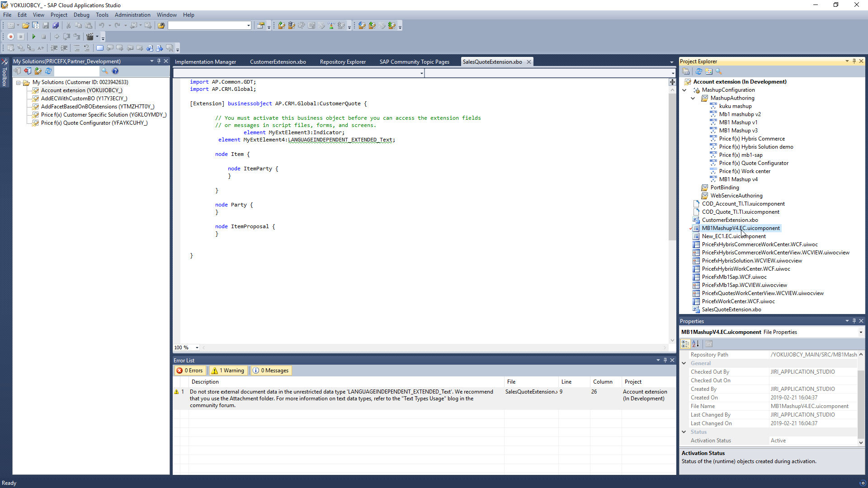Collapse the My Solutions tree root
This screenshot has height=488, width=868.
[x=19, y=83]
